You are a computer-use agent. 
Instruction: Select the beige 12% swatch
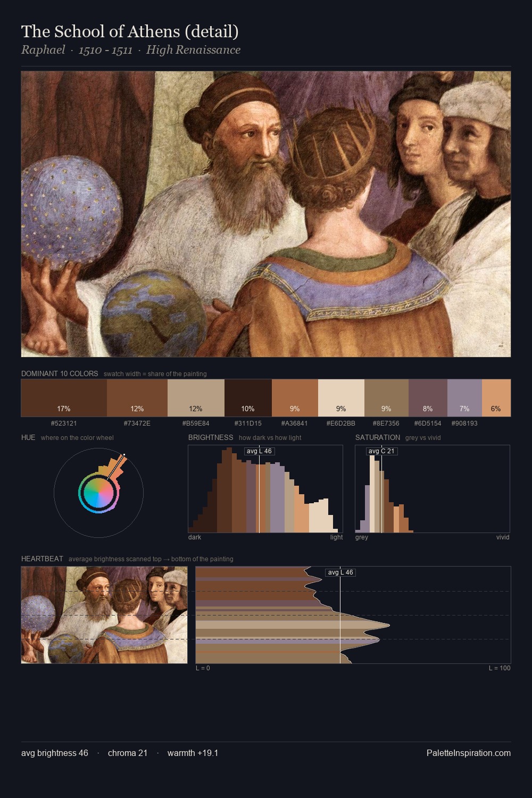pos(196,398)
